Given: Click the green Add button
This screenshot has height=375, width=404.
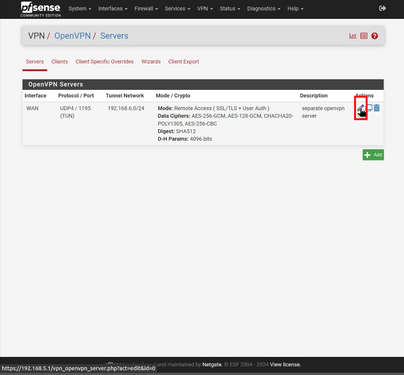Looking at the screenshot, I should click(x=373, y=155).
